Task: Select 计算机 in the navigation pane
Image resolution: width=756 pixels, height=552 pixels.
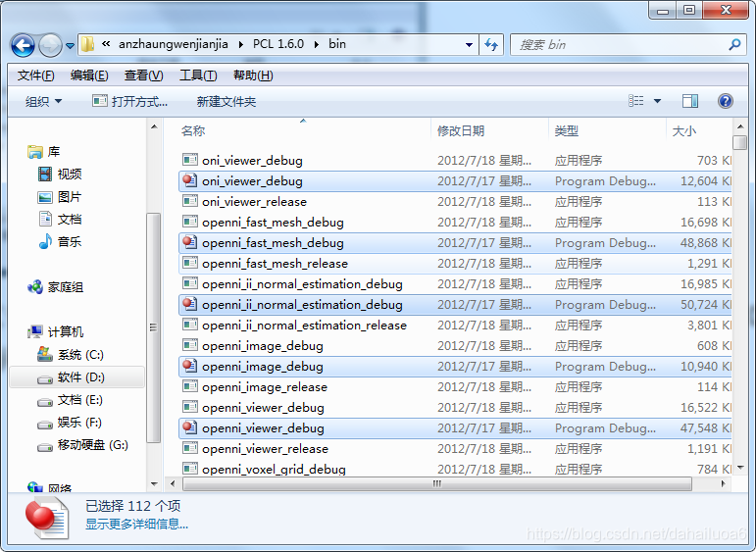Action: point(56,331)
